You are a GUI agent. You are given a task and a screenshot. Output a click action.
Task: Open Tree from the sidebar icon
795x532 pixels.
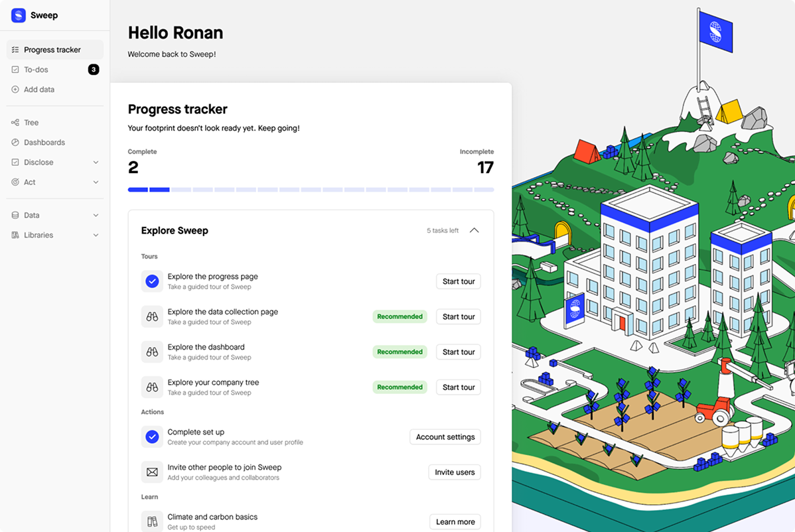point(15,123)
